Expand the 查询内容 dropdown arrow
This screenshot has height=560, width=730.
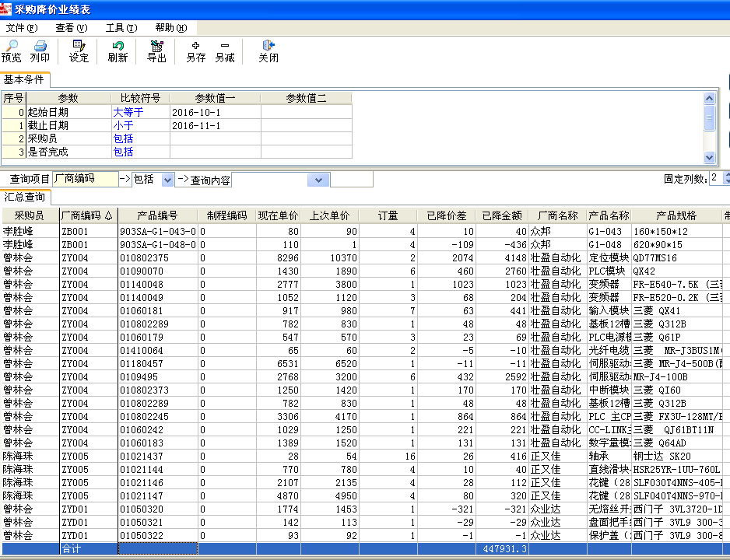point(318,180)
